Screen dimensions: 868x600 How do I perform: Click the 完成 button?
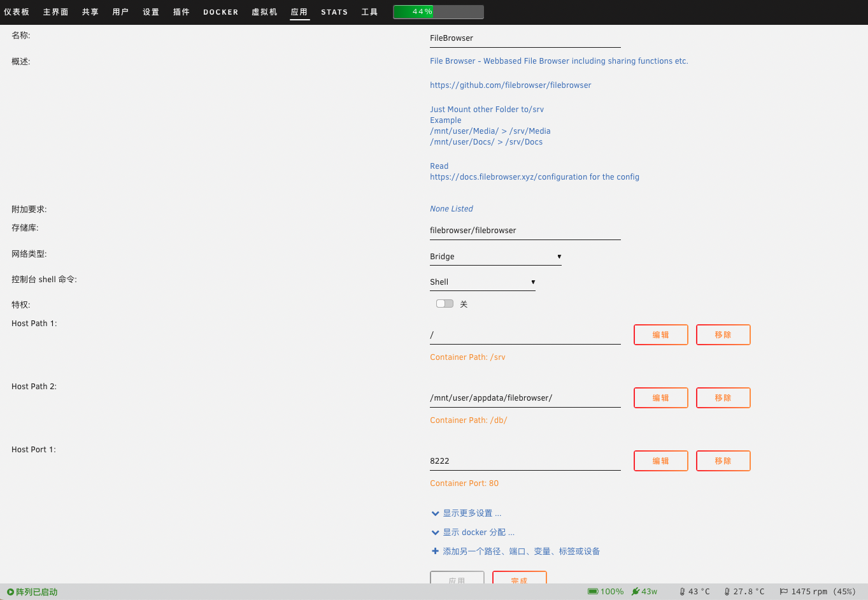click(x=519, y=580)
